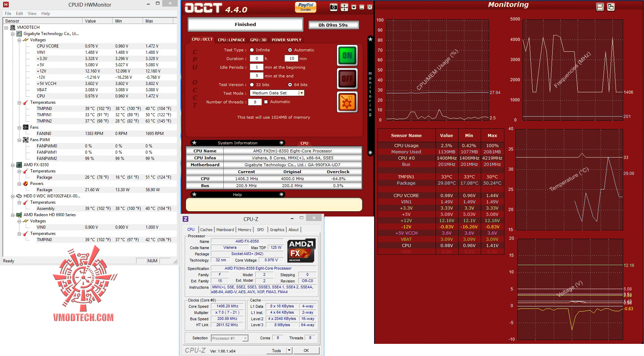Collapse the Gigabyte Technology tree node
The width and height of the screenshot is (644, 356).
click(x=13, y=34)
